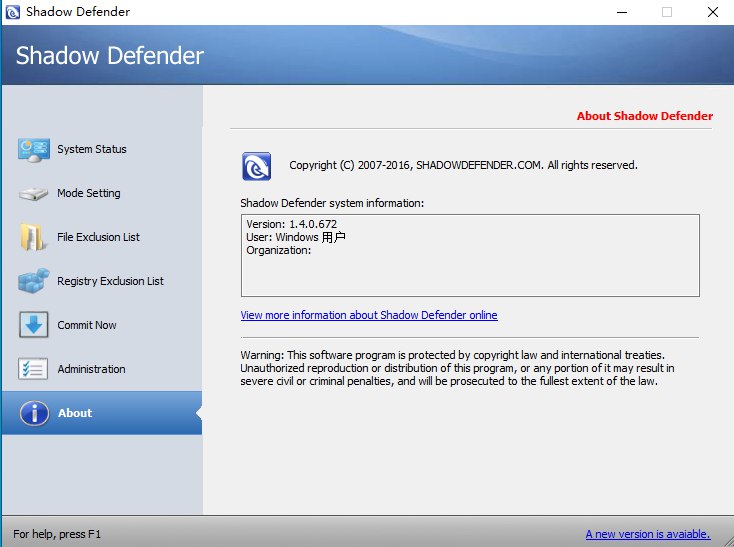Click the System Status monitor icon
This screenshot has width=734, height=547.
(34, 150)
